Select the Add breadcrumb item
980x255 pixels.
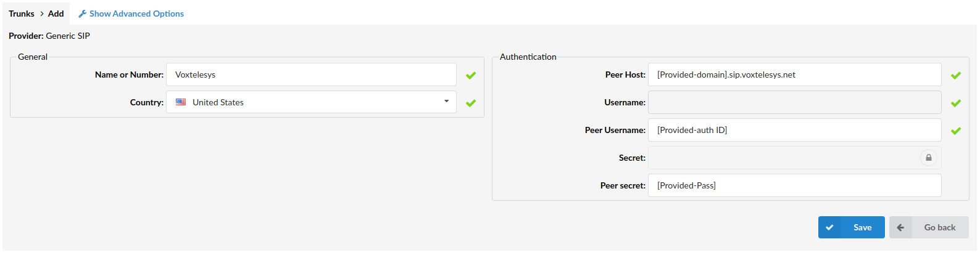56,14
